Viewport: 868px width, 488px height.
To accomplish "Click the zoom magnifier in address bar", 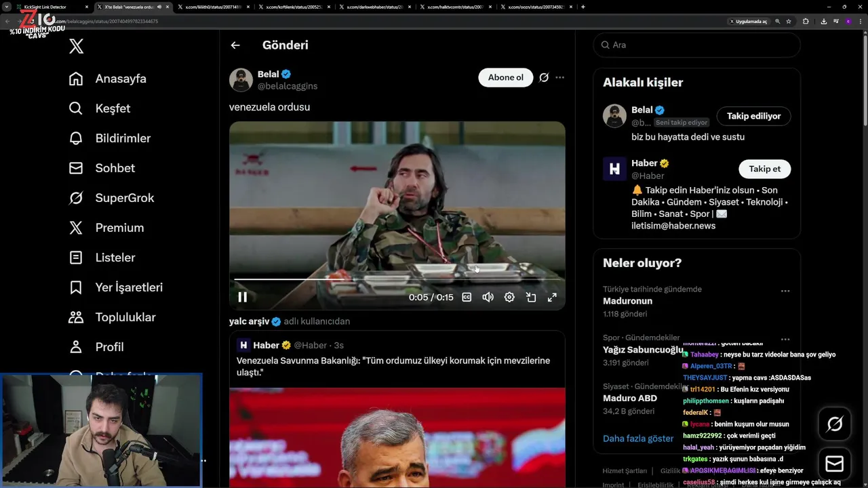I will (x=777, y=21).
